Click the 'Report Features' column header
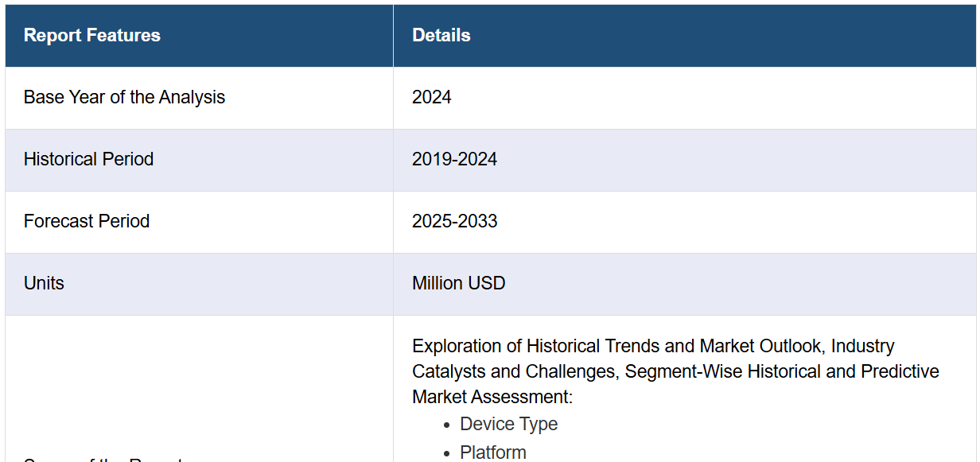This screenshot has height=462, width=980. point(199,36)
